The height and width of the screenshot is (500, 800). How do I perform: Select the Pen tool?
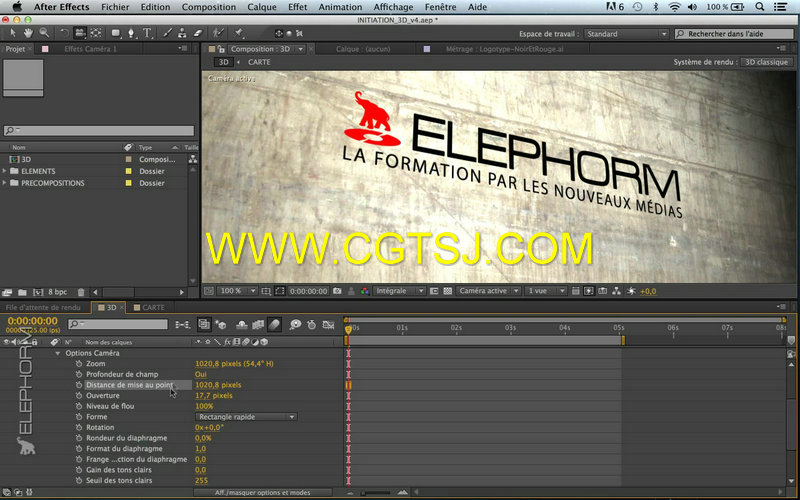click(x=131, y=33)
